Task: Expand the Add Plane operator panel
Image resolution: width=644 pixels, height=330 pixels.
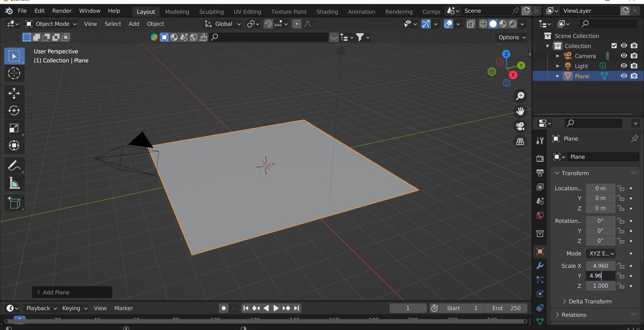Action: click(x=72, y=292)
